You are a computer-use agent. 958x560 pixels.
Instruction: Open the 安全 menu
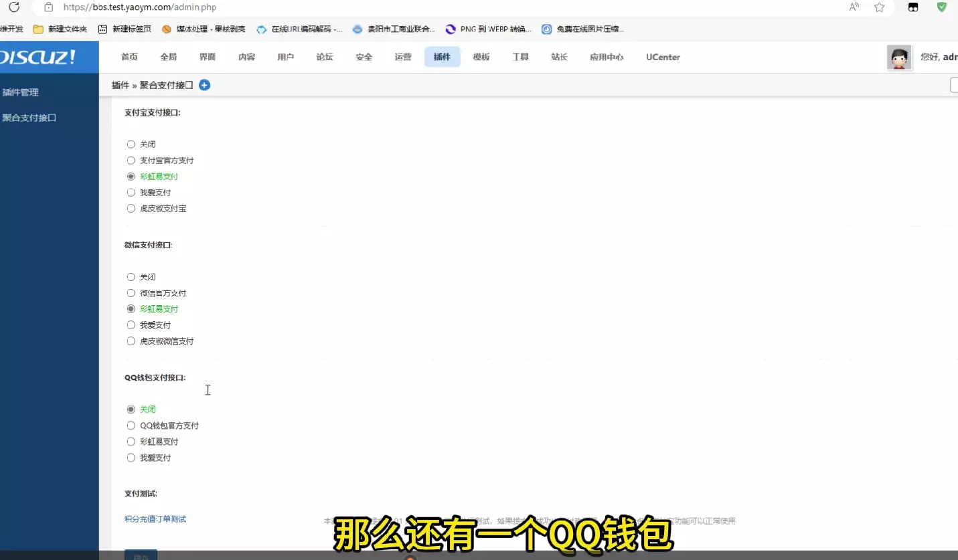pos(364,57)
